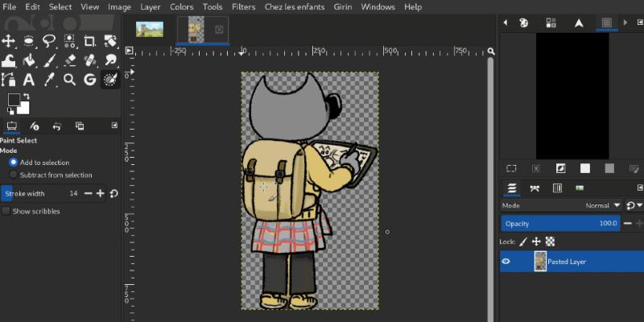Switch to the Channels tab
The image size is (644, 322).
557,188
